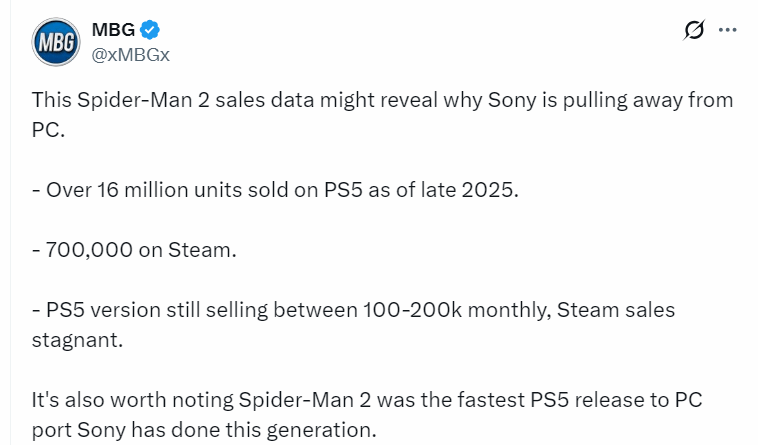Click the "PC." text ending the first sentence

[x=49, y=130]
